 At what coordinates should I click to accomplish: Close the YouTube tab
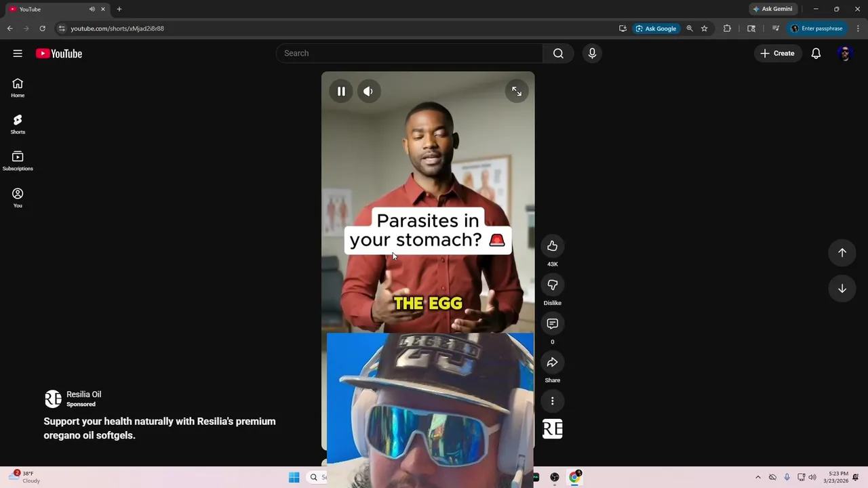[x=103, y=9]
